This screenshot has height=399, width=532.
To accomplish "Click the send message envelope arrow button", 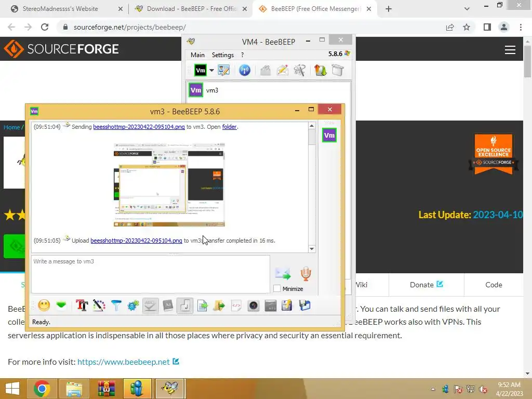I will (x=283, y=274).
